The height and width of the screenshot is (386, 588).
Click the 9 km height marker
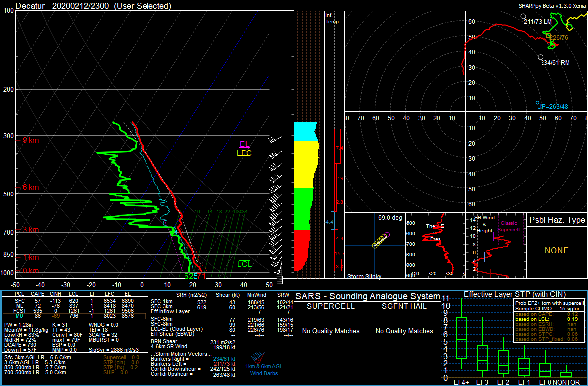pos(30,140)
